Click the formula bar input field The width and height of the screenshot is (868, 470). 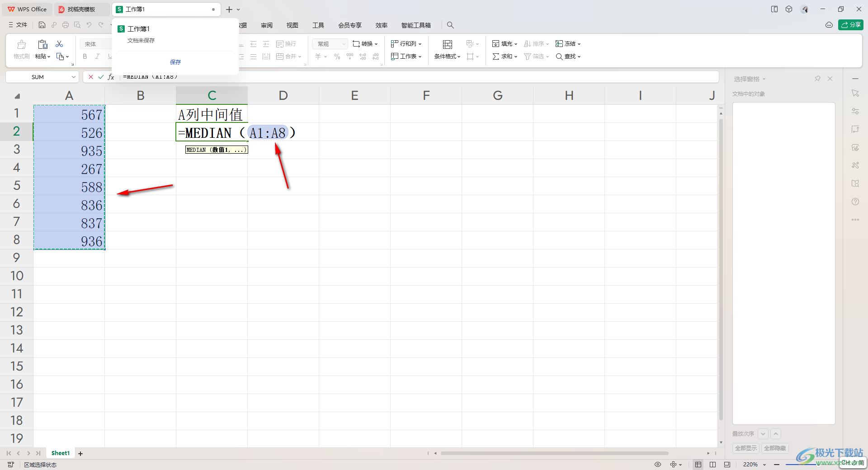point(418,77)
